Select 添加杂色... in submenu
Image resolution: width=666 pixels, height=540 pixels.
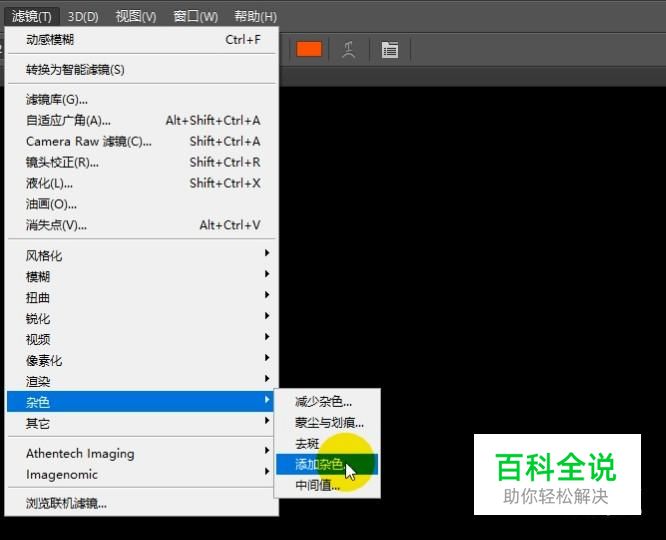327,464
